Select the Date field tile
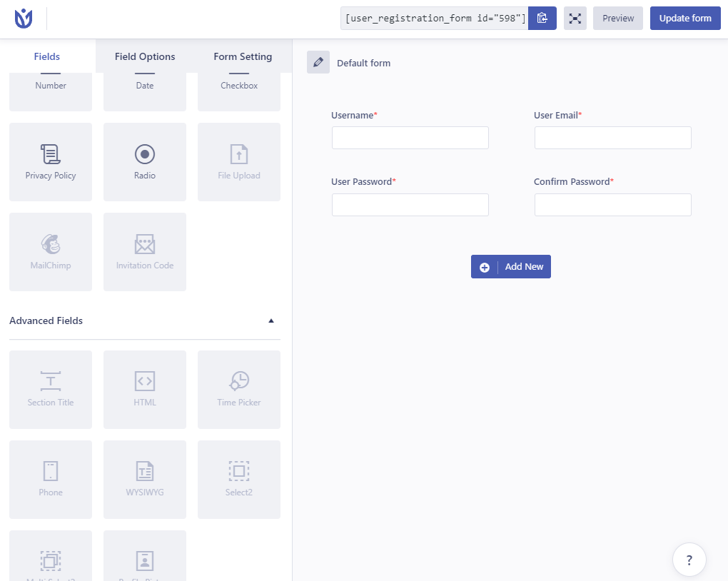The image size is (728, 581). [145, 91]
